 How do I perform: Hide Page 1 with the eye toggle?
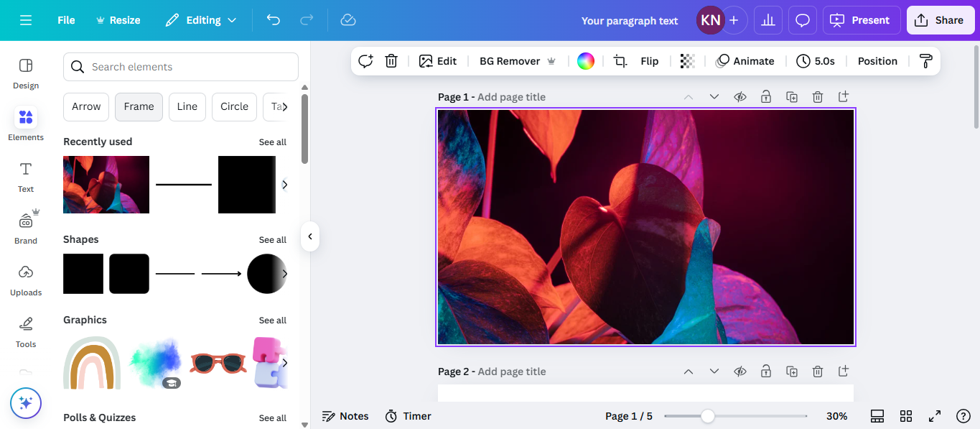[x=740, y=96]
